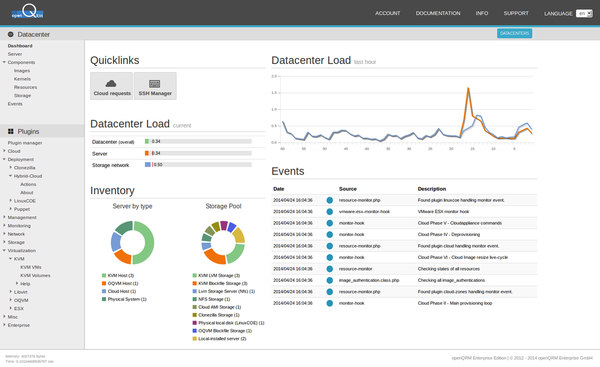
Task: Expand the Enterprise node
Action: pyautogui.click(x=4, y=325)
